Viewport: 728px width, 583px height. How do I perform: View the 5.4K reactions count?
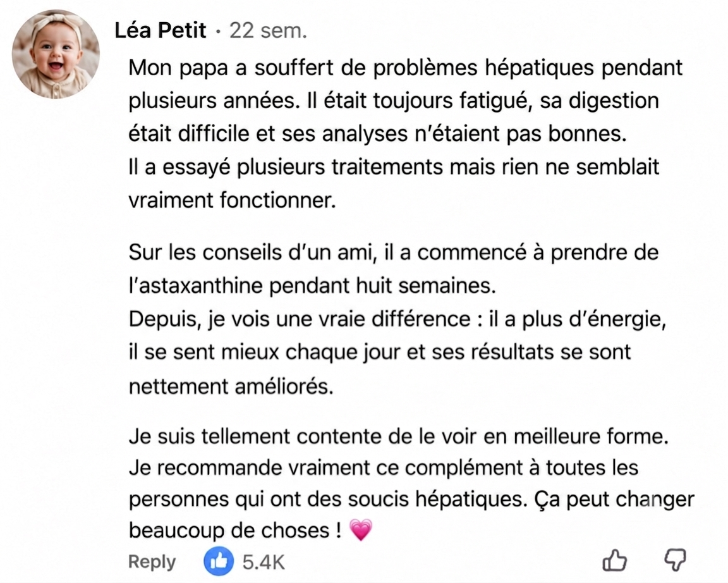pyautogui.click(x=264, y=562)
